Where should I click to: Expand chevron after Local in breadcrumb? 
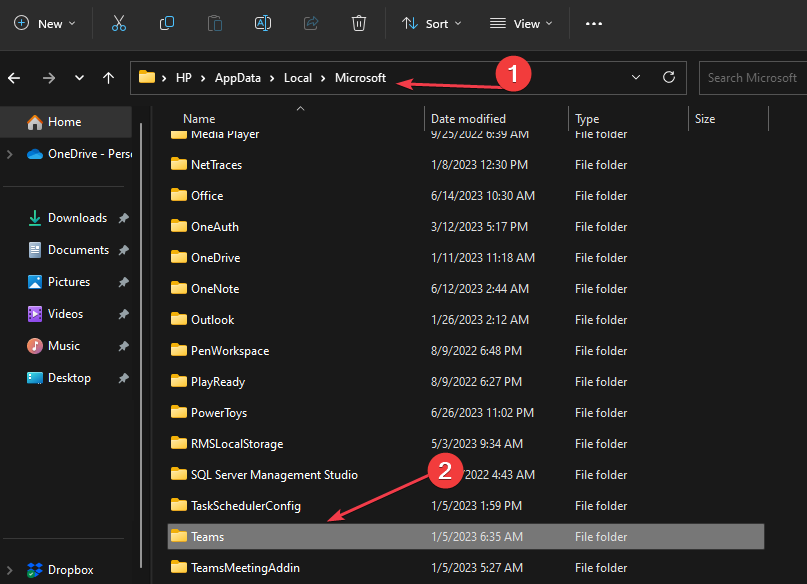pos(323,78)
